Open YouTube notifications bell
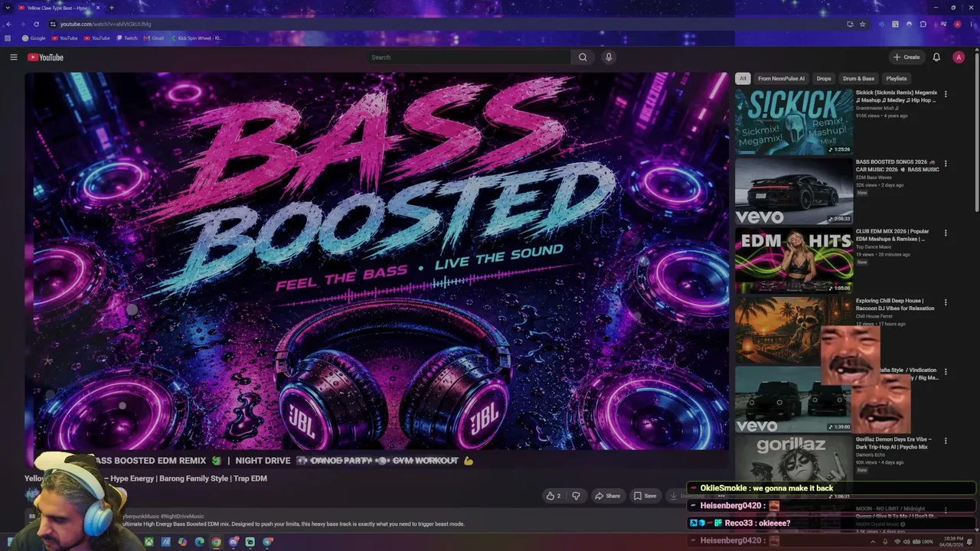The height and width of the screenshot is (551, 980). [936, 57]
